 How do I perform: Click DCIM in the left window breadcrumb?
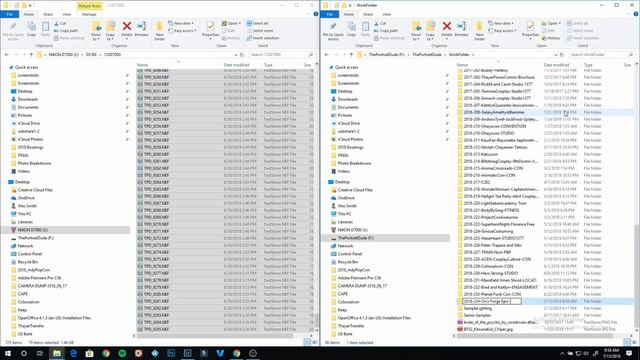click(91, 54)
